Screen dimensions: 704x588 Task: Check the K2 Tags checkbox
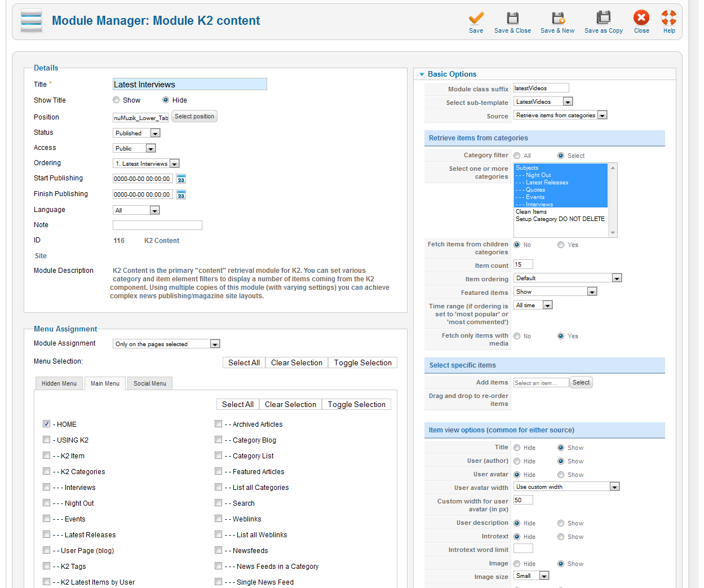coord(46,566)
